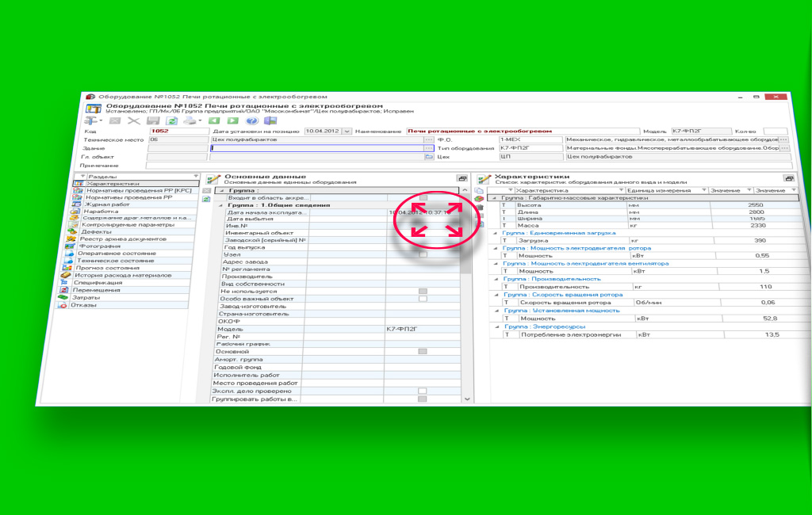Screen dimensions: 812x515
Task: Click ellipsis button in Цех полуфабрикатов field
Action: [429, 139]
